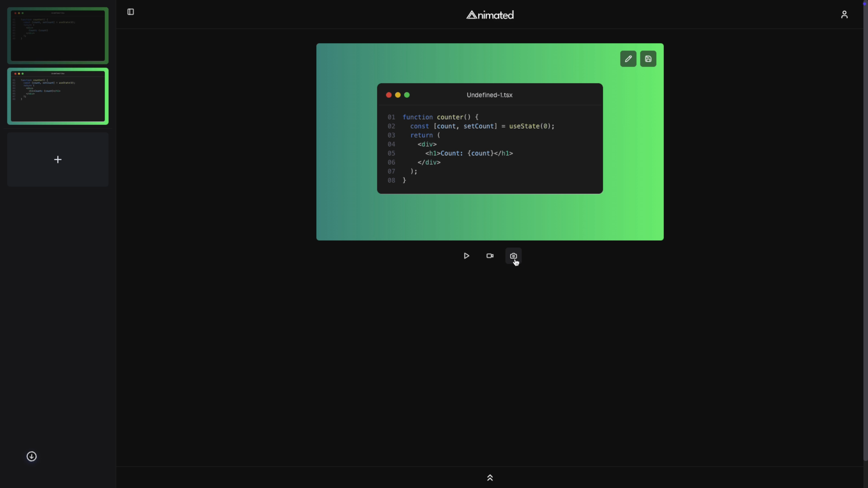
Task: Click the video record camera icon
Action: pyautogui.click(x=490, y=256)
